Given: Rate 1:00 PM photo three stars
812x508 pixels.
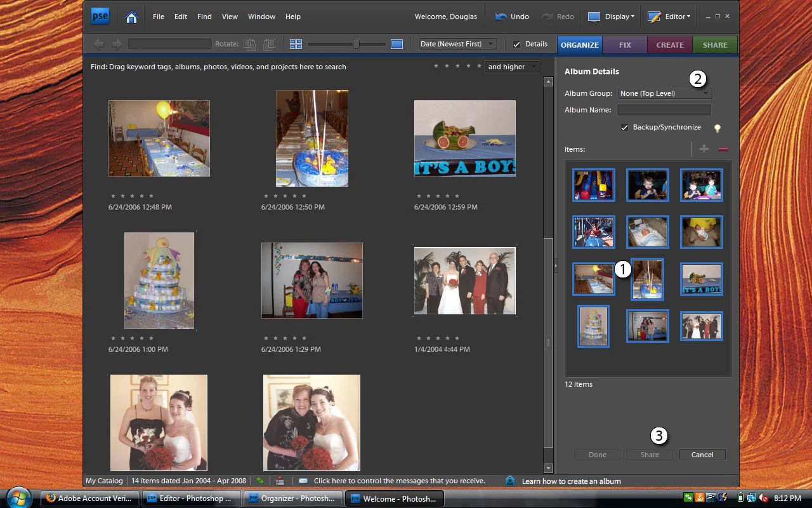Looking at the screenshot, I should coord(133,338).
